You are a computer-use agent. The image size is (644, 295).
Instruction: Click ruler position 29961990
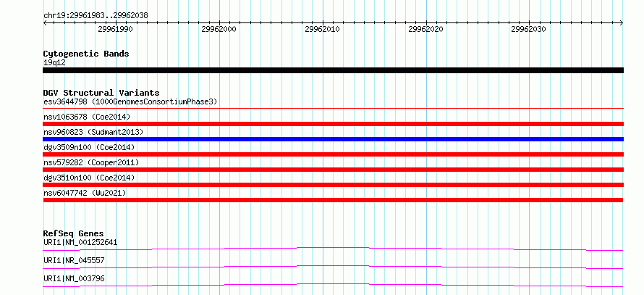click(x=115, y=30)
